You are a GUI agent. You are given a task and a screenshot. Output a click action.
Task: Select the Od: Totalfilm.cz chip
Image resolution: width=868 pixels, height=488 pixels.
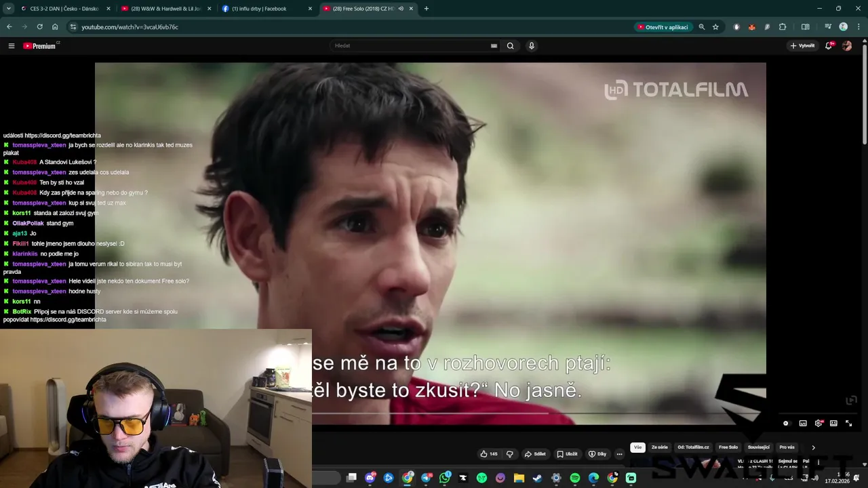pyautogui.click(x=693, y=447)
